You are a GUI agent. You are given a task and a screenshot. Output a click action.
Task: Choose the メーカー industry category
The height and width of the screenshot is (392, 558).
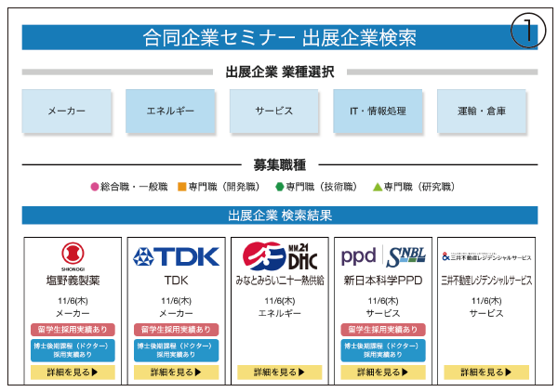pos(66,111)
